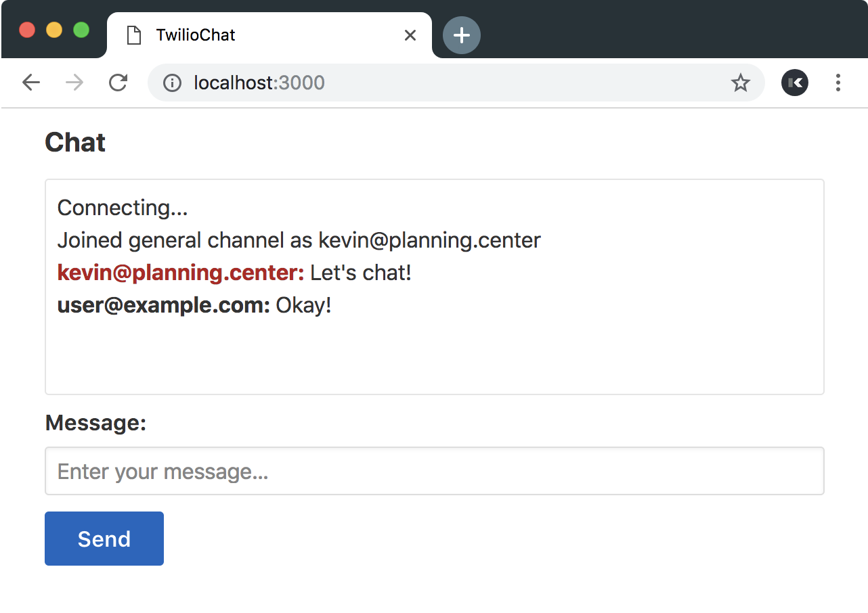Open the K profile avatar
This screenshot has width=868, height=613.
(794, 83)
